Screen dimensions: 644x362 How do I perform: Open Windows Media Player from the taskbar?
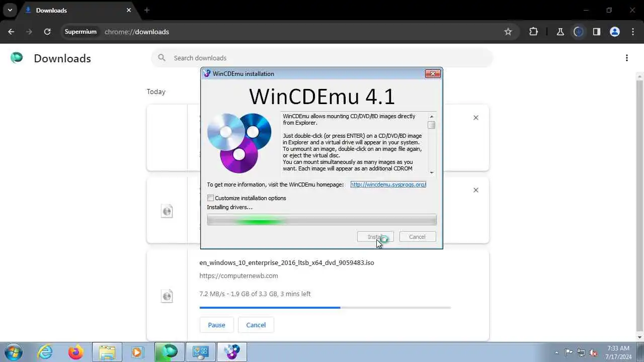tap(137, 352)
